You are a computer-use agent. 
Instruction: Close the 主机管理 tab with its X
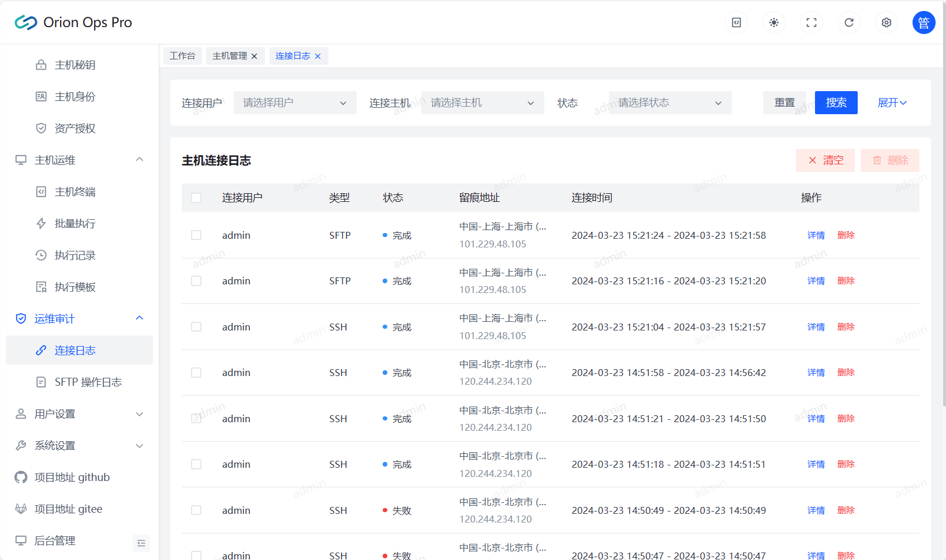255,57
